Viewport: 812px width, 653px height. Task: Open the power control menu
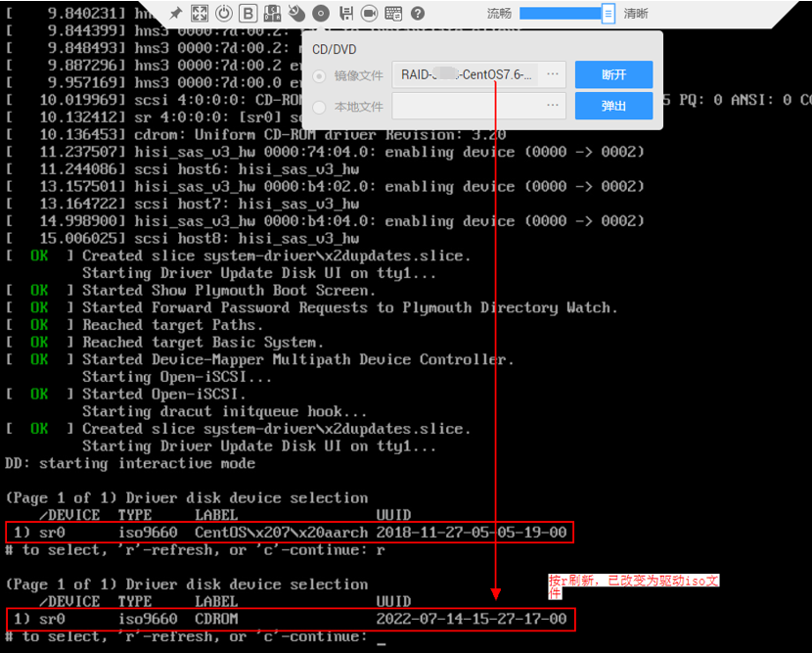[x=224, y=14]
